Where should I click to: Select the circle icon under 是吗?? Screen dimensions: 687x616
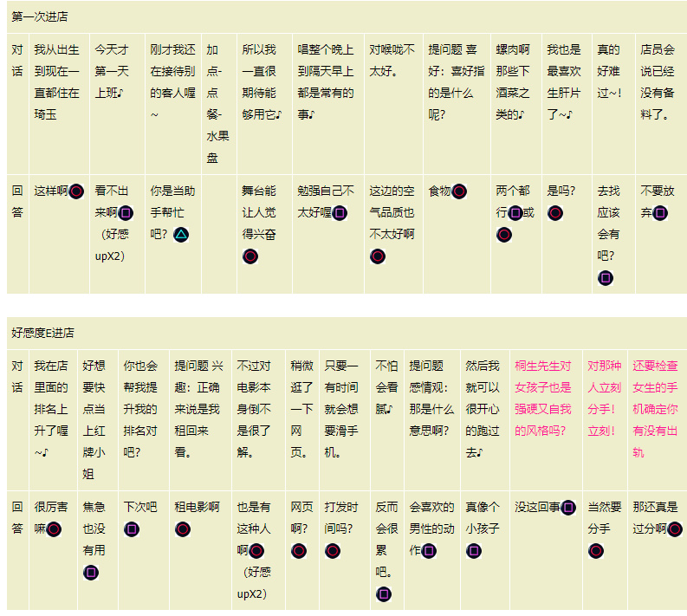click(555, 213)
